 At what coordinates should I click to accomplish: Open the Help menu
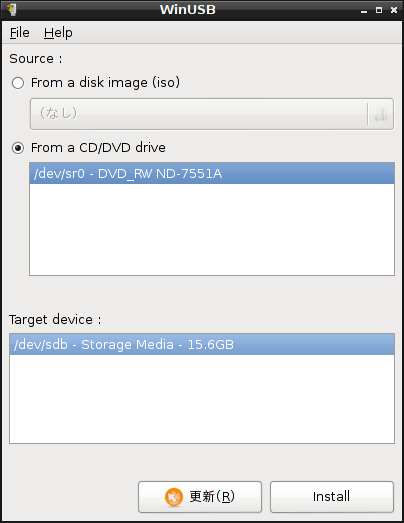click(58, 33)
